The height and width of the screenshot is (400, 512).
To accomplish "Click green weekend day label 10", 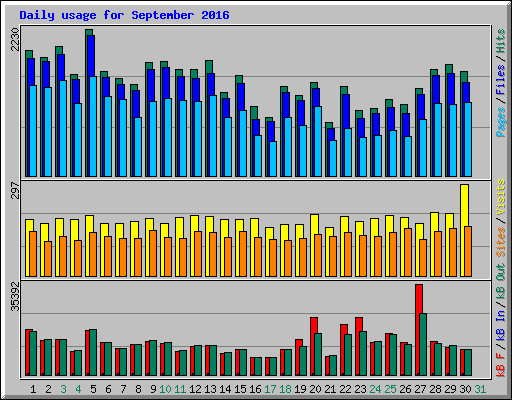I will 165,389.
